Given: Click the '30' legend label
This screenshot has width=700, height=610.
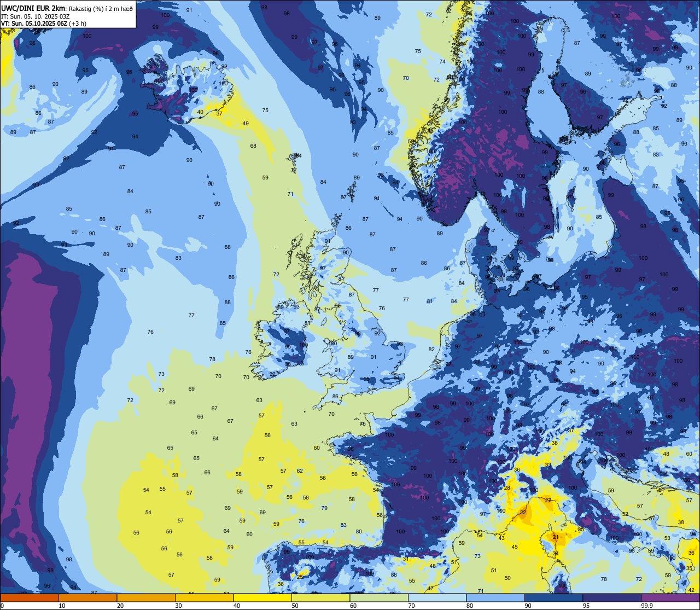Looking at the screenshot, I should point(178,606).
